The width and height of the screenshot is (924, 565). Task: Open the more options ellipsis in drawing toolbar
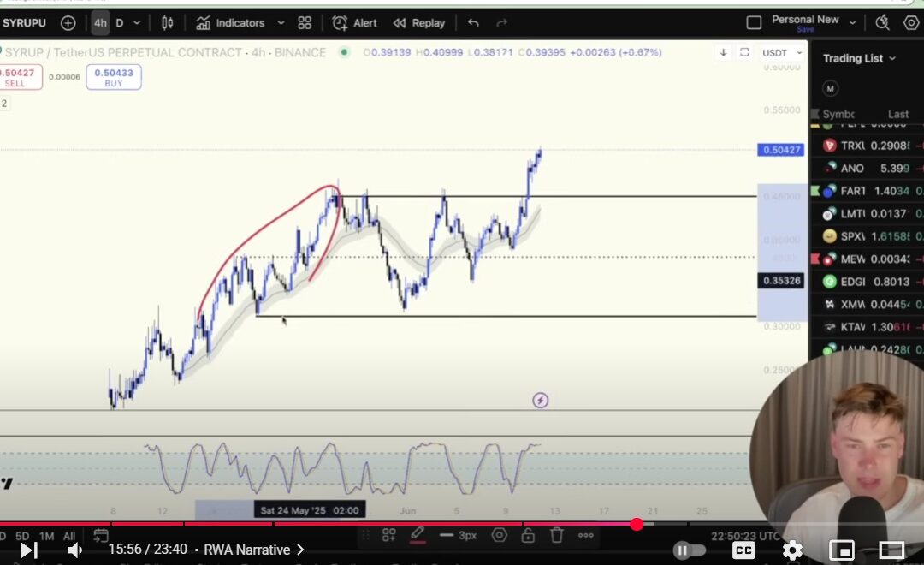coord(586,536)
